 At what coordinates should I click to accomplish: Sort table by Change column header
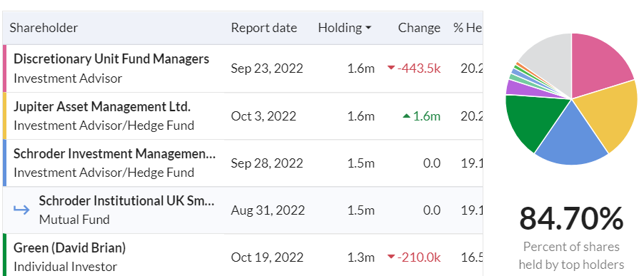point(419,28)
